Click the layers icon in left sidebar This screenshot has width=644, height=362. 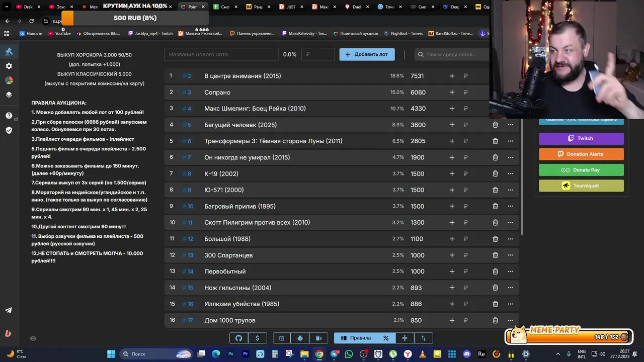click(x=9, y=95)
